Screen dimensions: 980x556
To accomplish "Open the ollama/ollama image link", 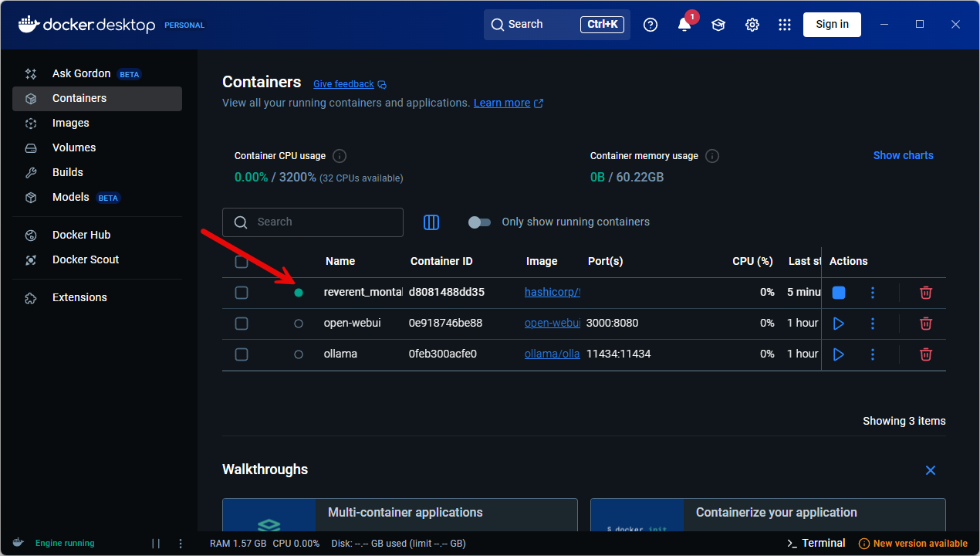I will coord(553,354).
